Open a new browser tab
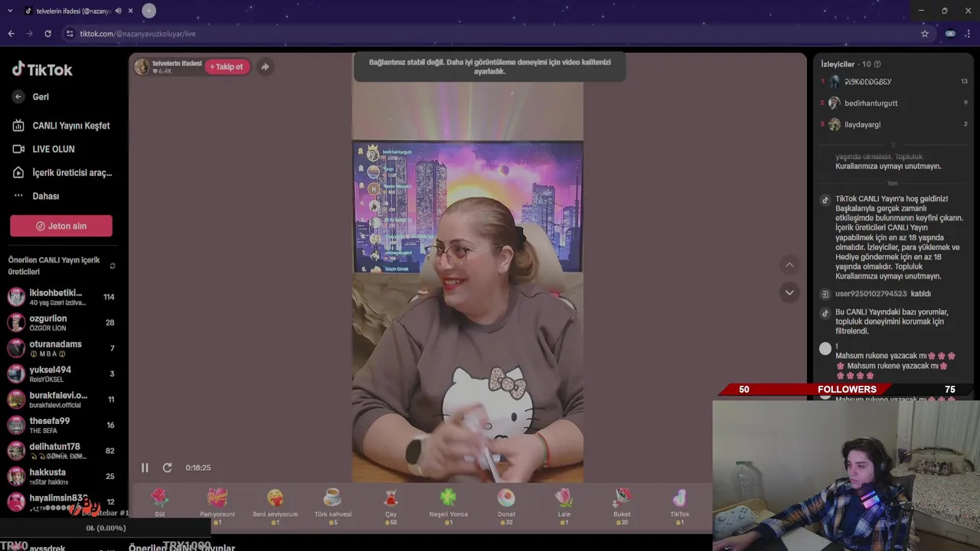 coord(149,11)
